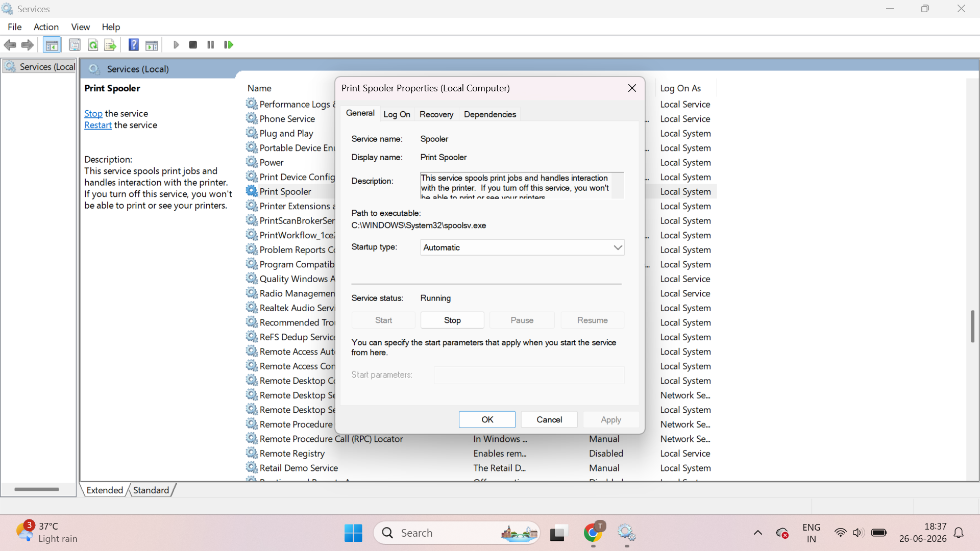Click the Restart Service toolbar icon
This screenshot has width=980, height=551.
[x=228, y=45]
